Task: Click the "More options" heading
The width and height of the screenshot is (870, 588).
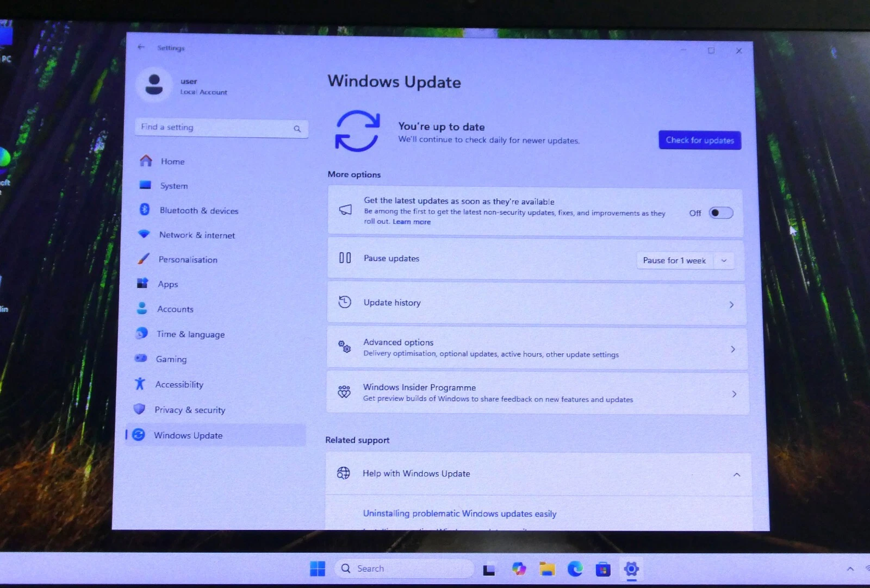Action: 354,174
